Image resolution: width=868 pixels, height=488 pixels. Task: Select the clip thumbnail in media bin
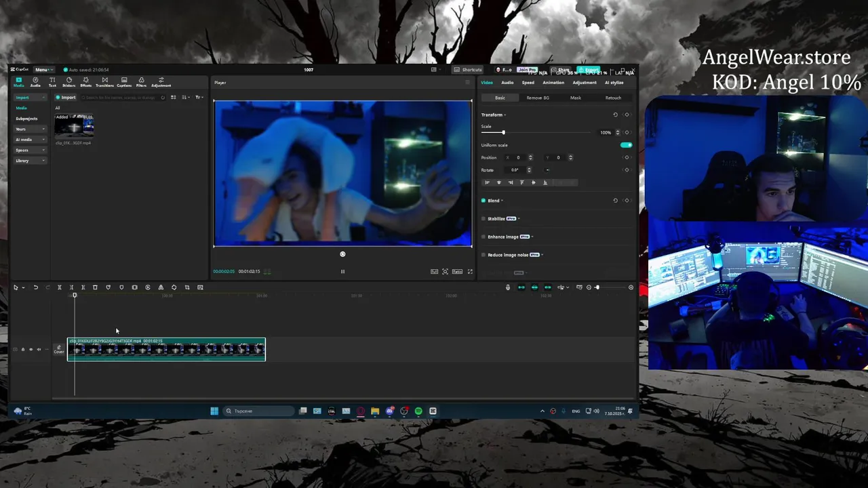pos(74,126)
